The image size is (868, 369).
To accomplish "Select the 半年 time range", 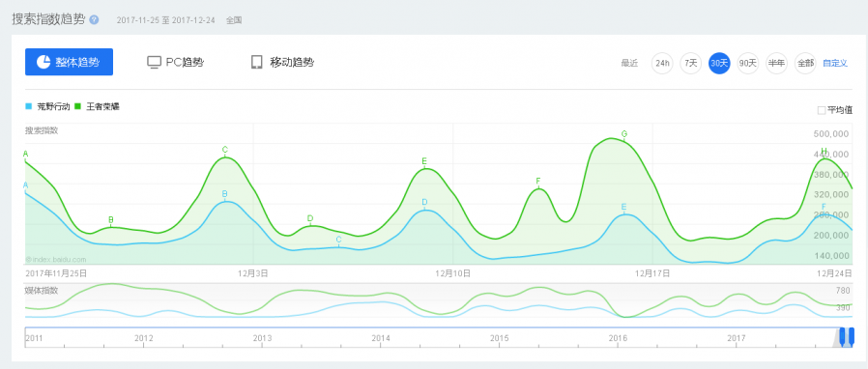I will coord(776,63).
